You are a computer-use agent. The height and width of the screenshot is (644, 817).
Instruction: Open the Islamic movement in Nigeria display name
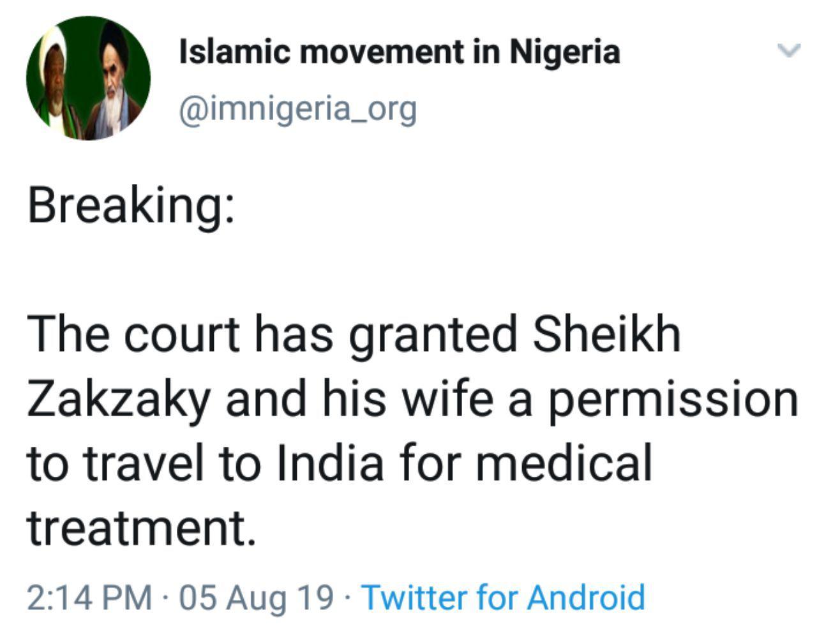[x=400, y=52]
